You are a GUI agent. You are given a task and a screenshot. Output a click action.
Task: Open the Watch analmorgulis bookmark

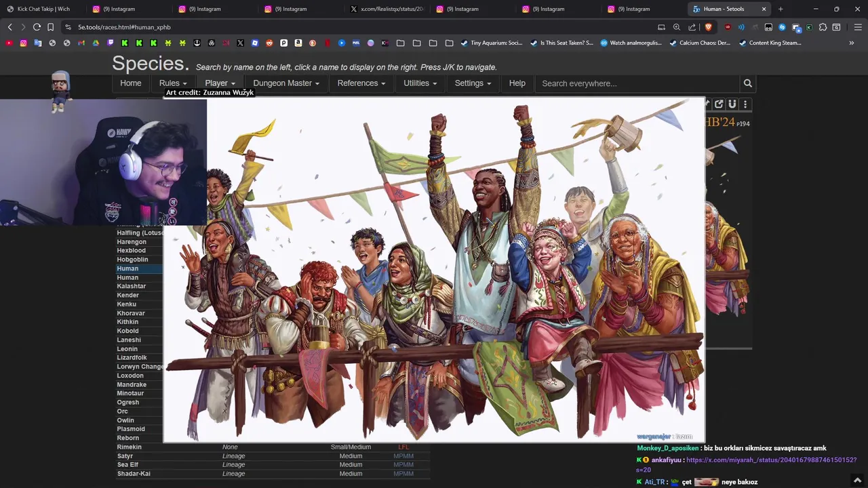pos(631,43)
